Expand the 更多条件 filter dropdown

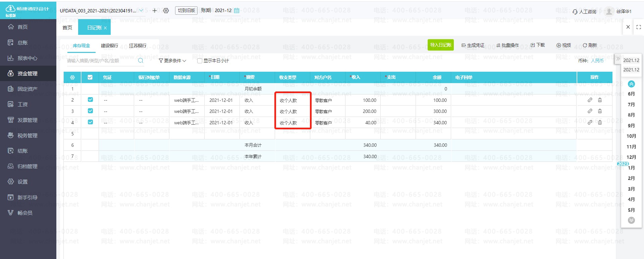pos(172,61)
